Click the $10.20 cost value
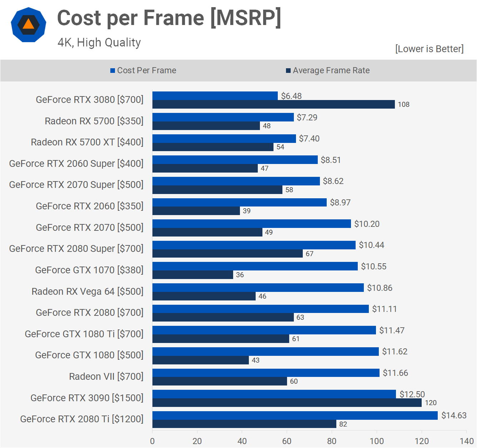Screen dimensions: 477x448 click(x=367, y=224)
